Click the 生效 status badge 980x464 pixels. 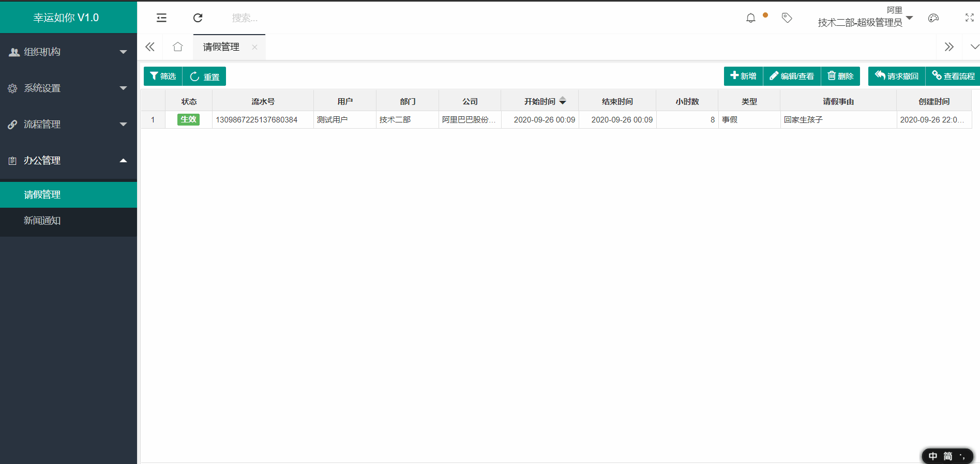coord(188,119)
